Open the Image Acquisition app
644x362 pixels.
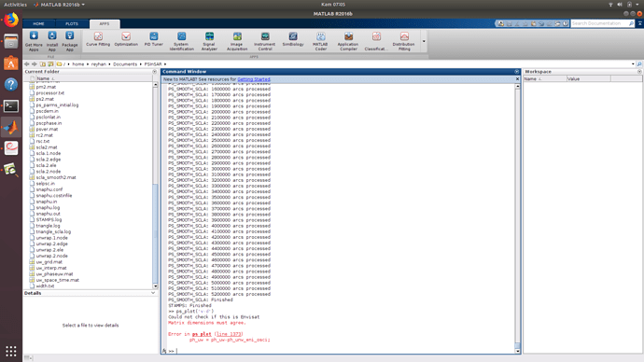click(237, 41)
